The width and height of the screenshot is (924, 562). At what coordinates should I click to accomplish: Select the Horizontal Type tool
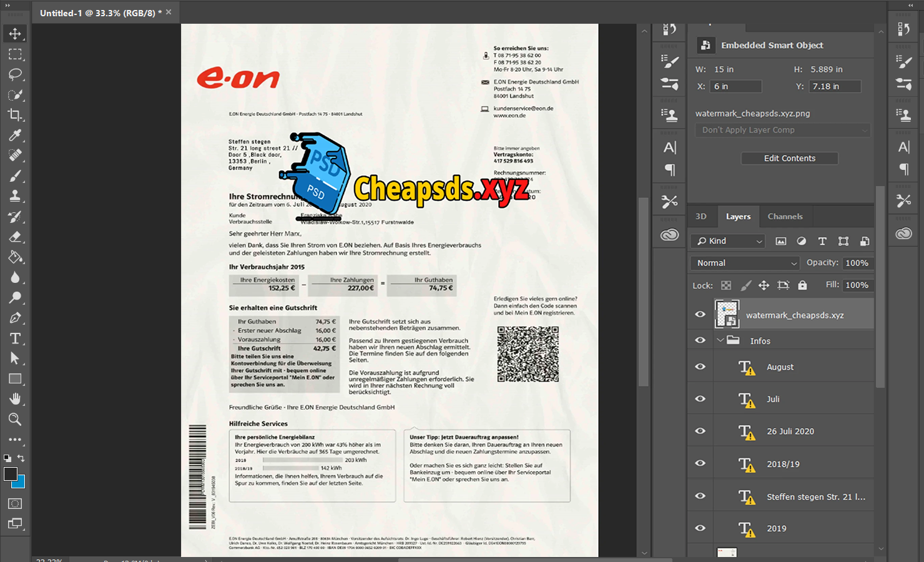click(x=15, y=338)
